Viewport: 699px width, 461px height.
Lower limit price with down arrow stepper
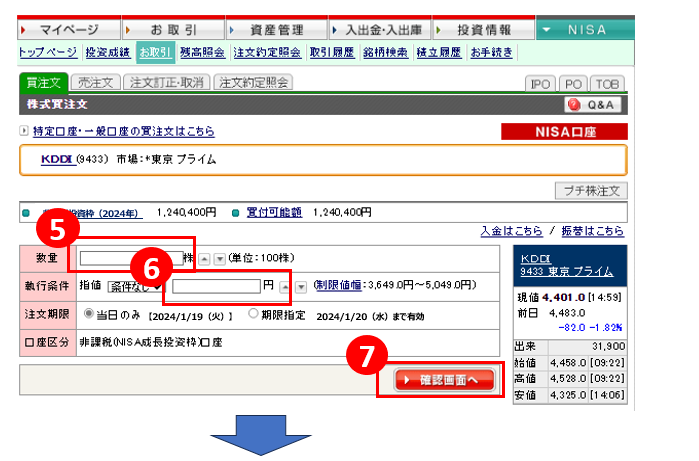click(301, 287)
